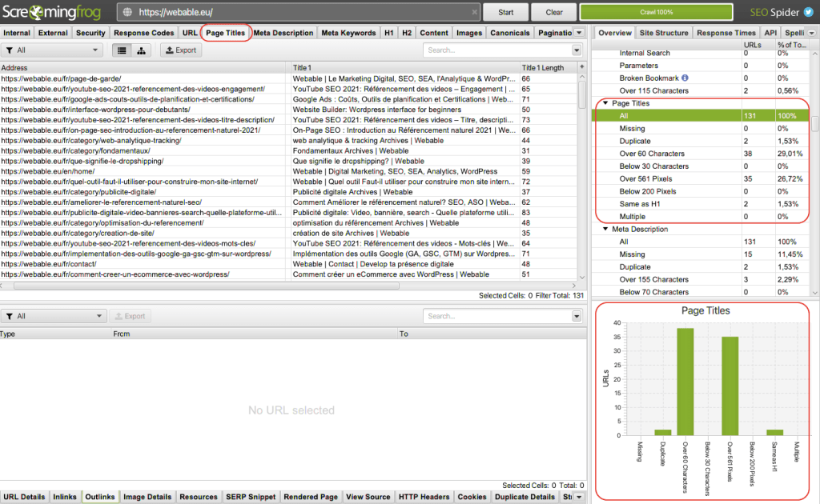Show more right panel tabs arrow
The image size is (820, 504).
tap(812, 32)
